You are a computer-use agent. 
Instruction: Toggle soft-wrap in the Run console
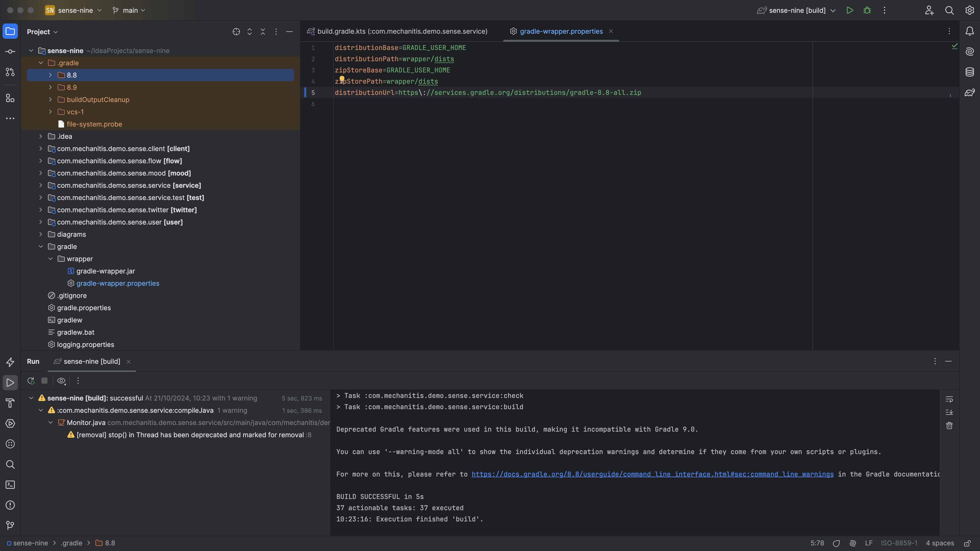[949, 399]
